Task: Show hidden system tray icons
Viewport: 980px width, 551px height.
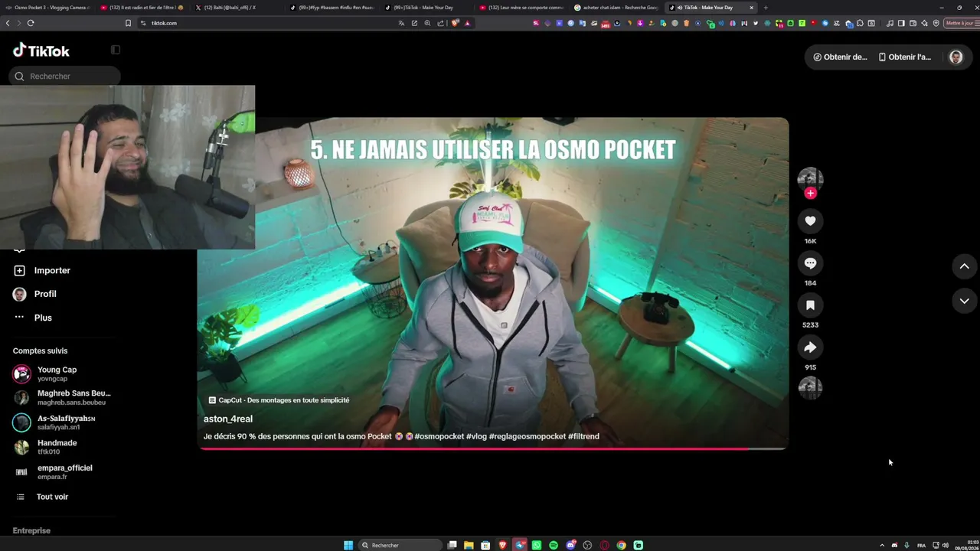Action: 881,545
